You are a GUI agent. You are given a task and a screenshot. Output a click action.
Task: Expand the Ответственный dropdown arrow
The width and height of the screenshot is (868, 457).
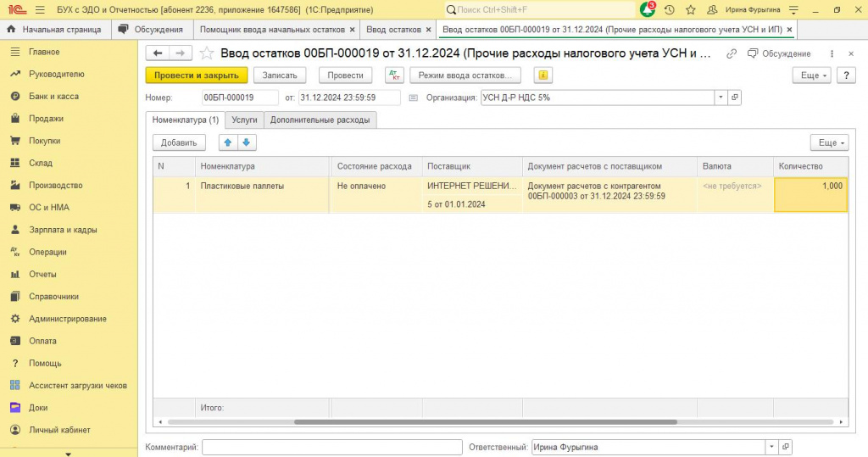coord(771,447)
